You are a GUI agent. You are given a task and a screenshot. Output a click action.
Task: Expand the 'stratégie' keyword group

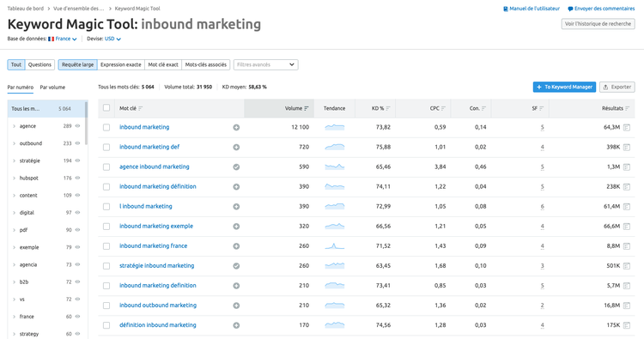click(14, 160)
